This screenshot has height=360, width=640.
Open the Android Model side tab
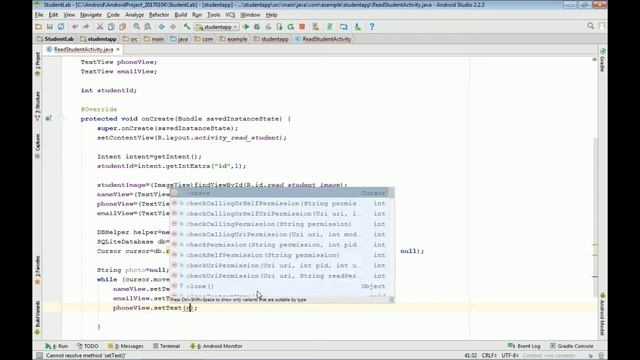click(x=602, y=314)
